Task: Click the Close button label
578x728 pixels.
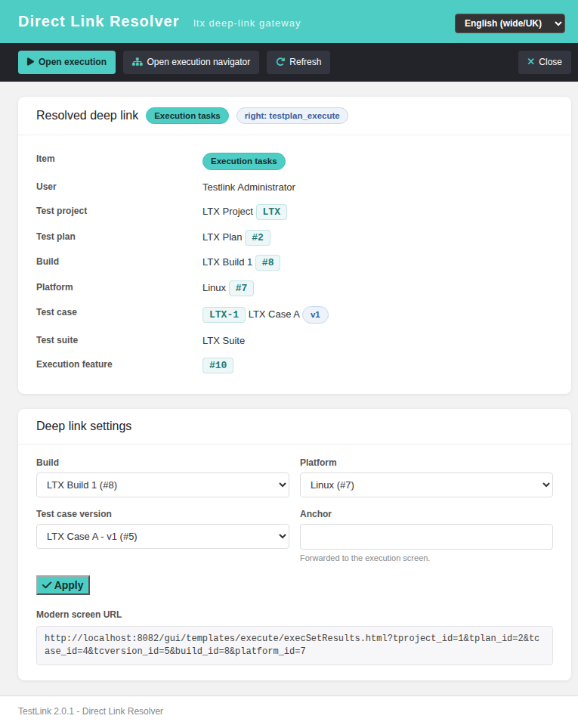Action: coord(550,62)
